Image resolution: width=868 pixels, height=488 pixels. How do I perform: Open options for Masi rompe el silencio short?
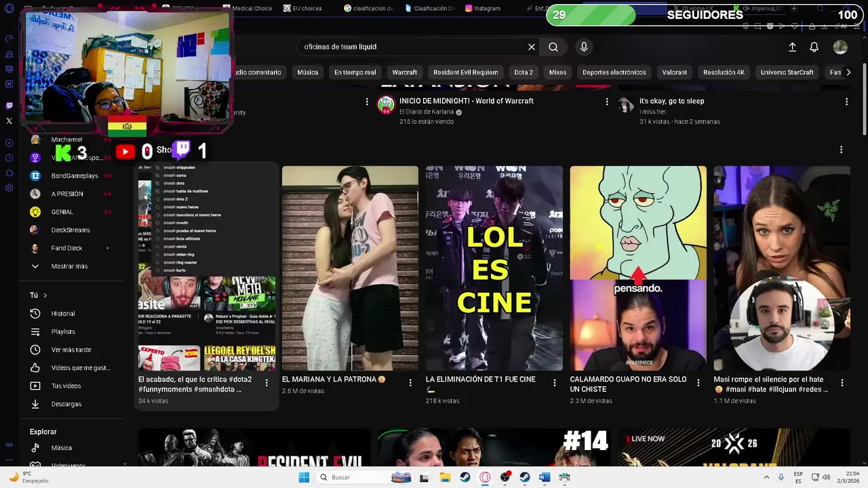pyautogui.click(x=842, y=383)
